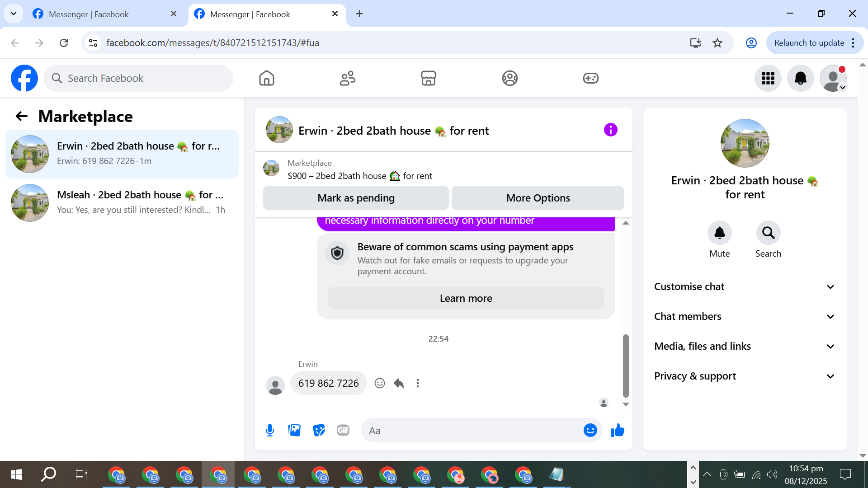Open Windows Start menu
868x488 pixels.
16,474
